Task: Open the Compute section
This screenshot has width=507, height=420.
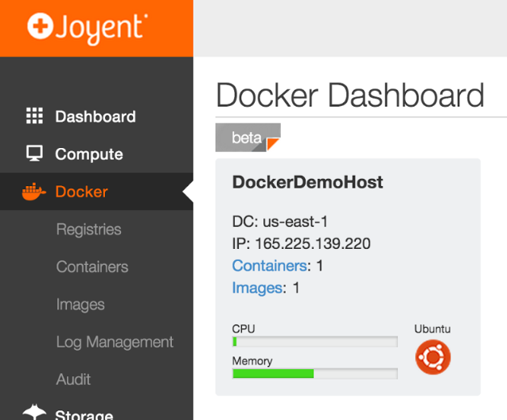Action: point(89,154)
